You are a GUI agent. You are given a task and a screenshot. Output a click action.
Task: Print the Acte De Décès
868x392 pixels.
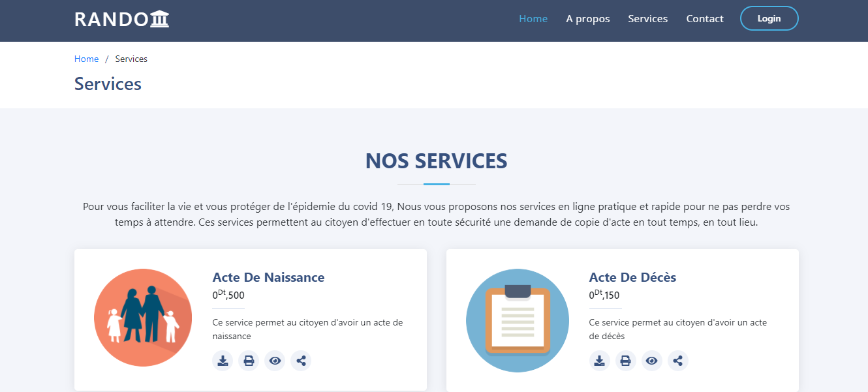[x=625, y=360]
